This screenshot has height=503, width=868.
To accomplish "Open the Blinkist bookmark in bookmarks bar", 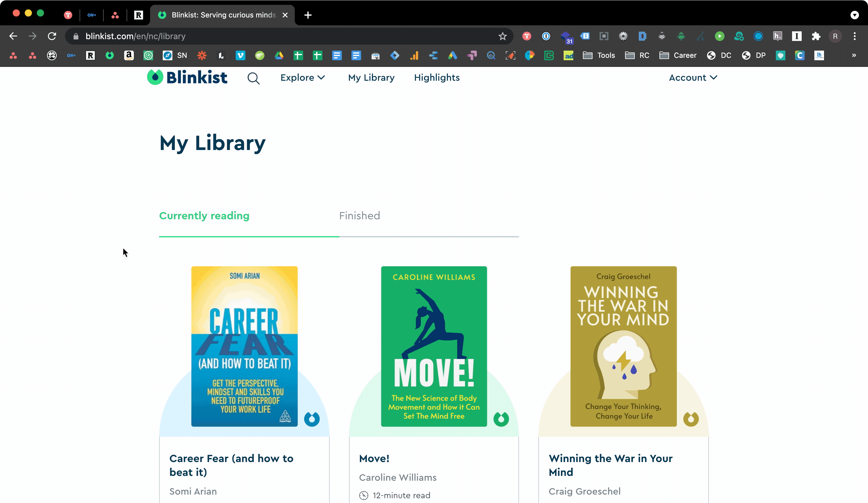I will pyautogui.click(x=109, y=55).
